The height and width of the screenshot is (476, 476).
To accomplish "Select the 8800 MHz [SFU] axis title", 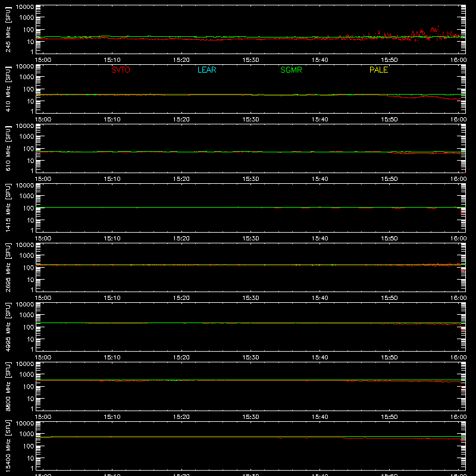I will [x=8, y=386].
